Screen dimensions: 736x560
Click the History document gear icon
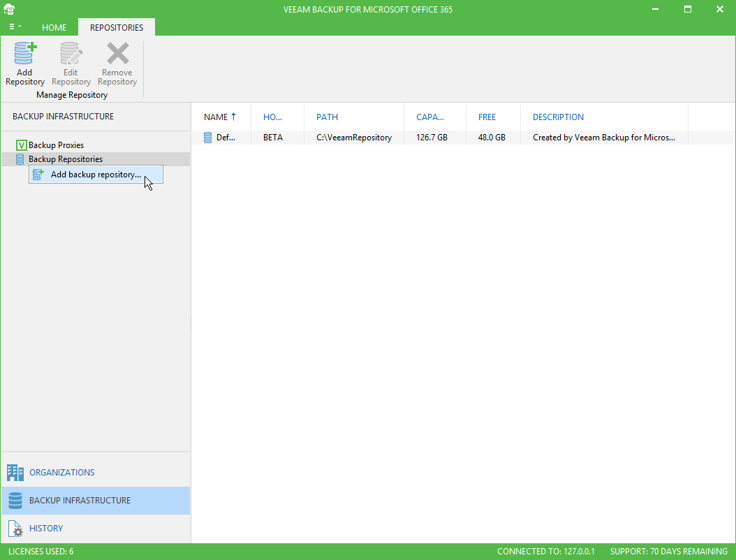[x=15, y=529]
